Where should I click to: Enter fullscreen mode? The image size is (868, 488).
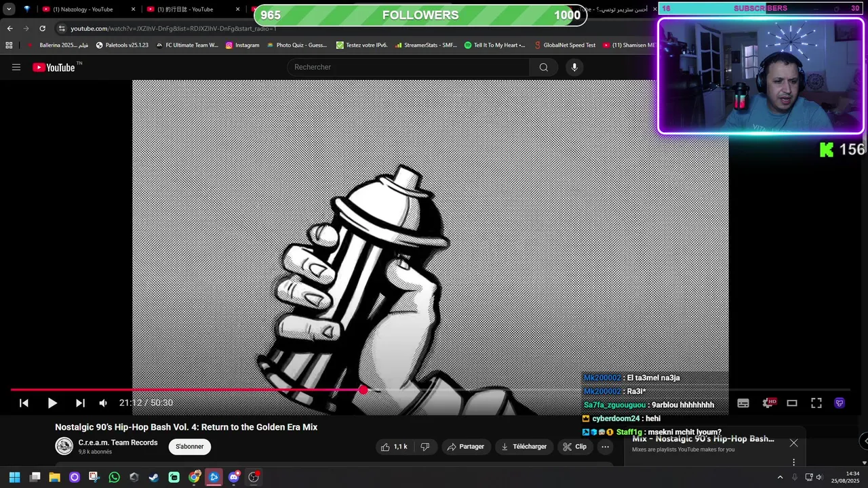(816, 403)
